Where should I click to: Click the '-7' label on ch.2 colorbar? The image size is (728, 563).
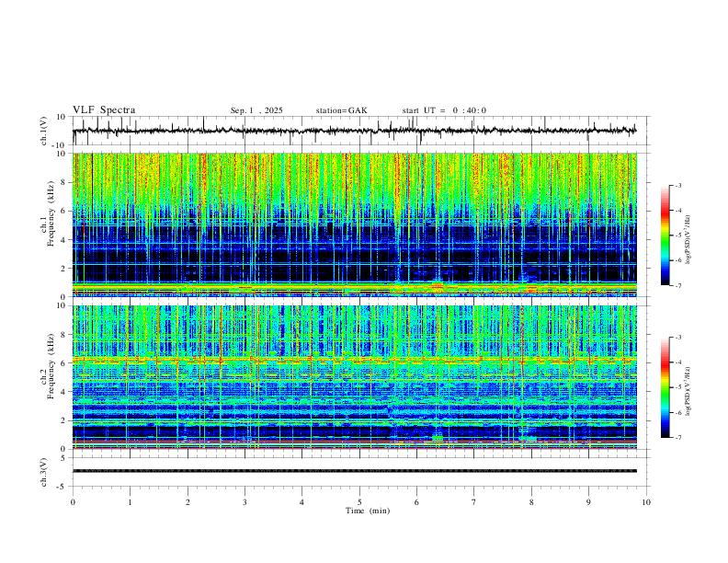click(678, 438)
